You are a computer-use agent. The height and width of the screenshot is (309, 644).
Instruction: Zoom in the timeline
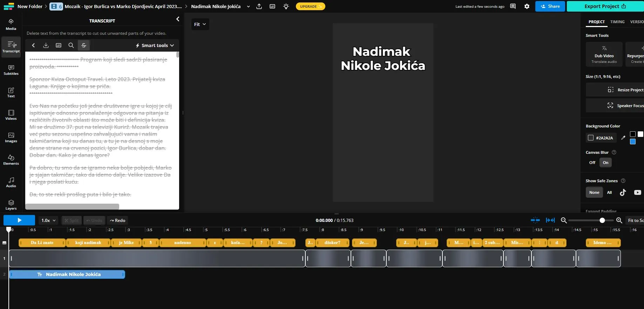tap(619, 220)
